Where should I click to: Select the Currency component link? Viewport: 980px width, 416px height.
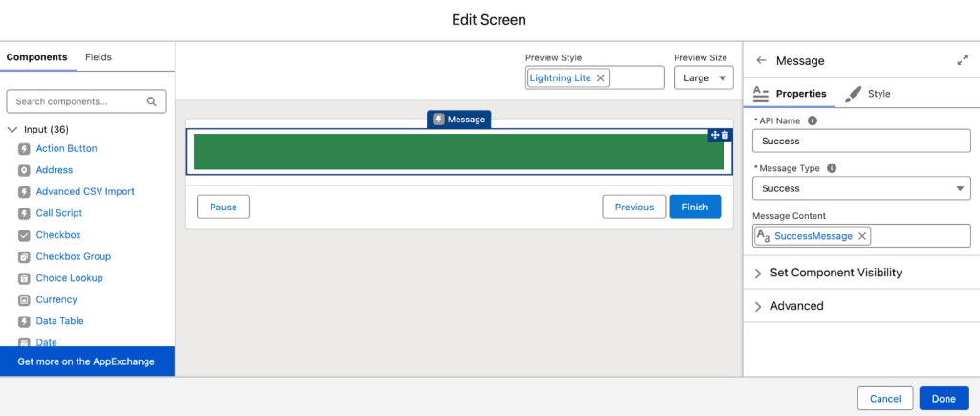pos(56,299)
